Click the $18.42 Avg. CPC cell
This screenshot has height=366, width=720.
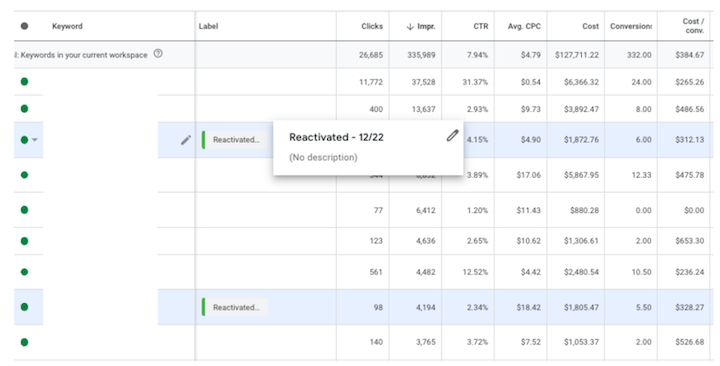point(529,307)
